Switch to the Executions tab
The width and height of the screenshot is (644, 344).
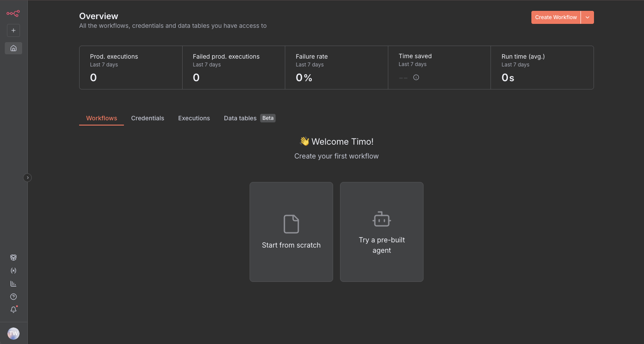pos(194,118)
